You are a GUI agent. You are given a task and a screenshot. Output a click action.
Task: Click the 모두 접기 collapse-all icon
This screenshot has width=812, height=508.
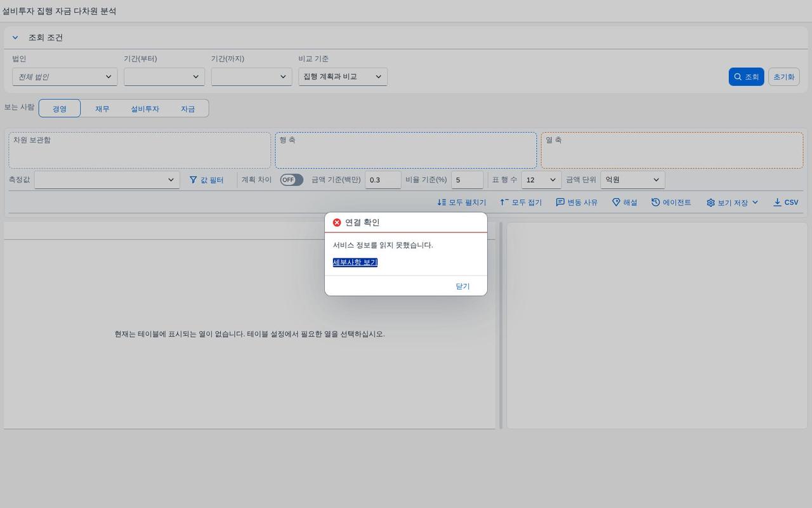coord(504,203)
